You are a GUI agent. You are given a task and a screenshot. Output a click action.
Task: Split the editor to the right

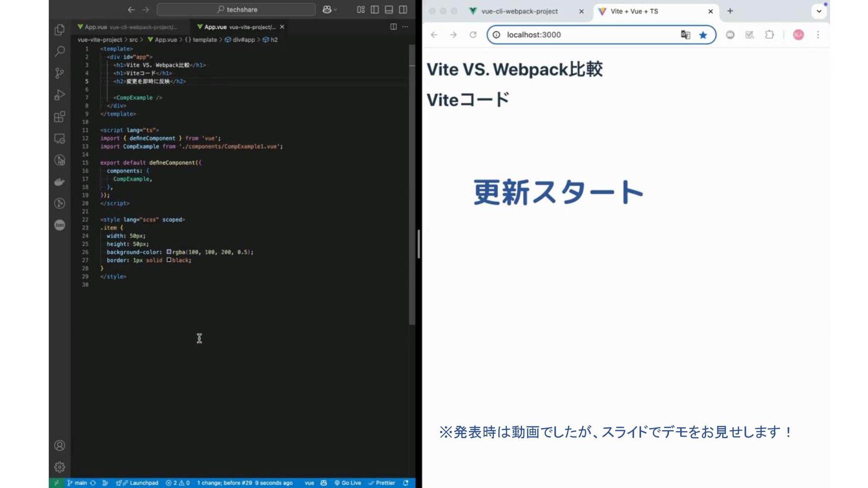pyautogui.click(x=393, y=27)
